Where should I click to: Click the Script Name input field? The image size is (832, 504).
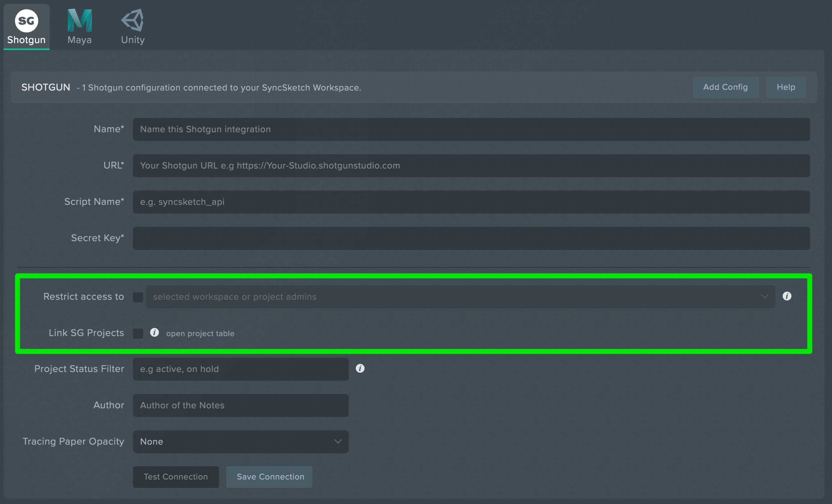coord(471,202)
